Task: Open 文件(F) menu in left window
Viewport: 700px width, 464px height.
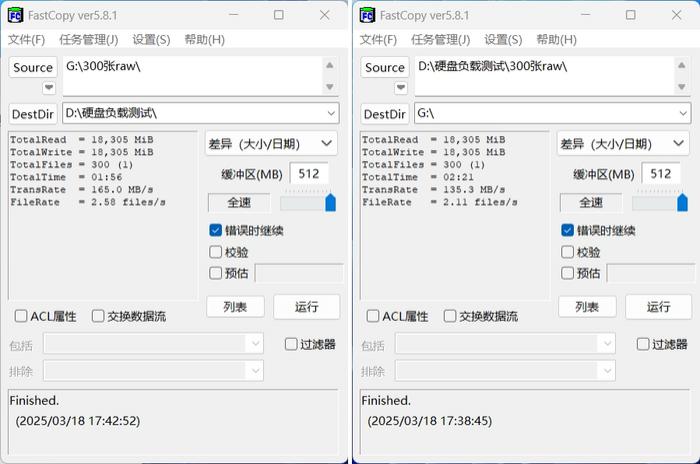Action: 26,40
